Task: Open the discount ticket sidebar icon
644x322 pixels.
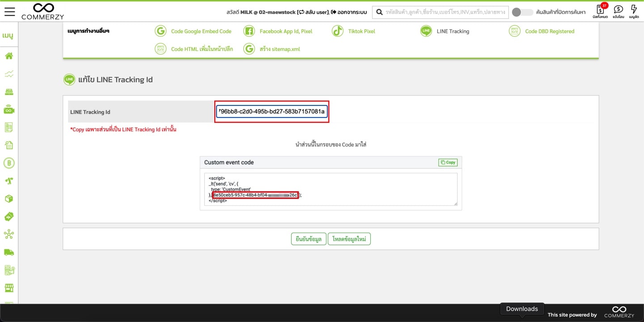Action: 9,217
